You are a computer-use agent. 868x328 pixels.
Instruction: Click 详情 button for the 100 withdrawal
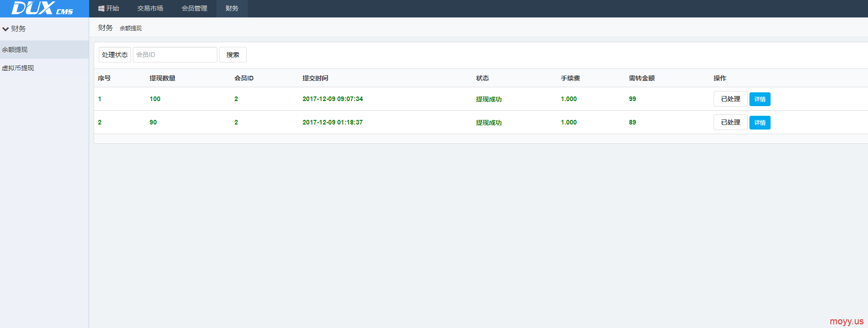click(760, 99)
